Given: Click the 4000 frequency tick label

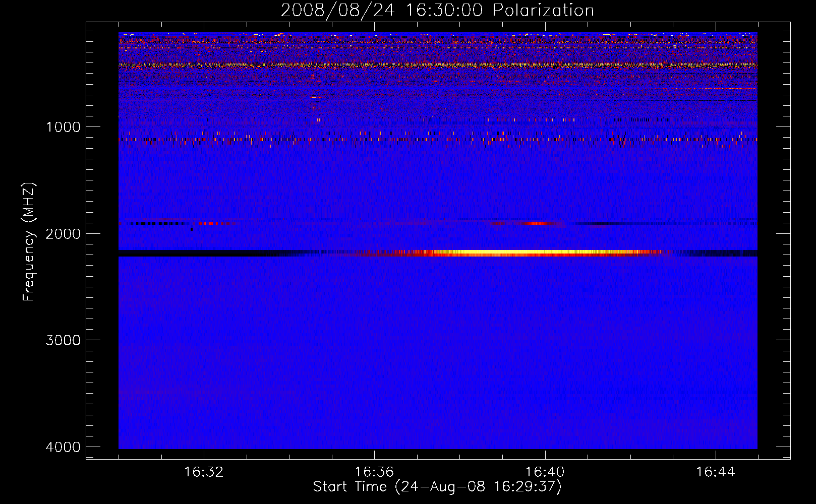Looking at the screenshot, I should pos(63,447).
